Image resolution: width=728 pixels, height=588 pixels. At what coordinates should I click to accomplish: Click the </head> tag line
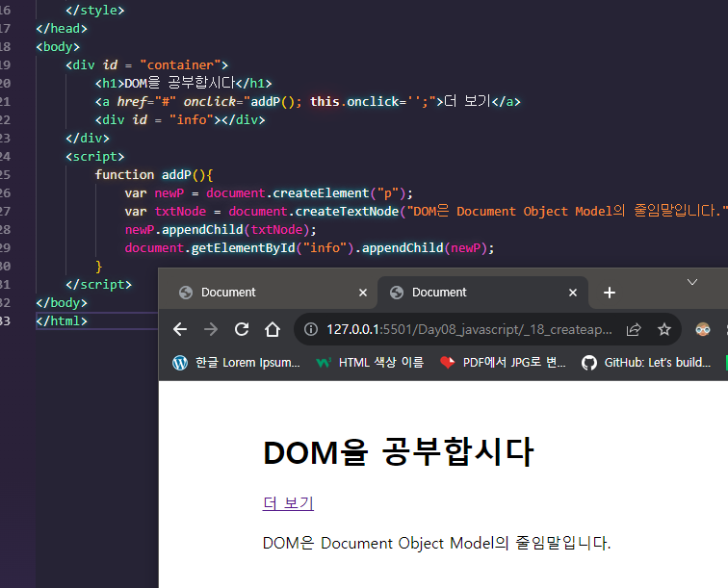(x=62, y=28)
